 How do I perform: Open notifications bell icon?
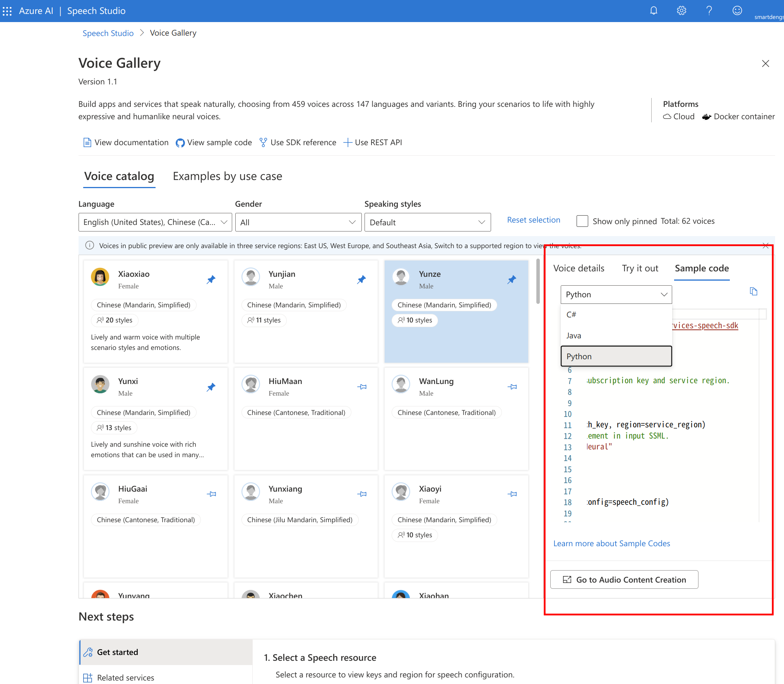[x=654, y=11]
